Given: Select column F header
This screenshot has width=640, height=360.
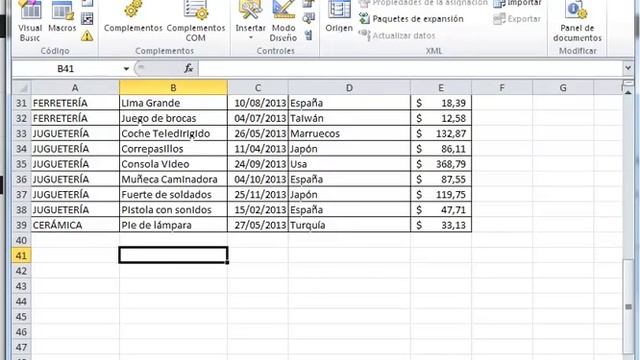Looking at the screenshot, I should (502, 88).
